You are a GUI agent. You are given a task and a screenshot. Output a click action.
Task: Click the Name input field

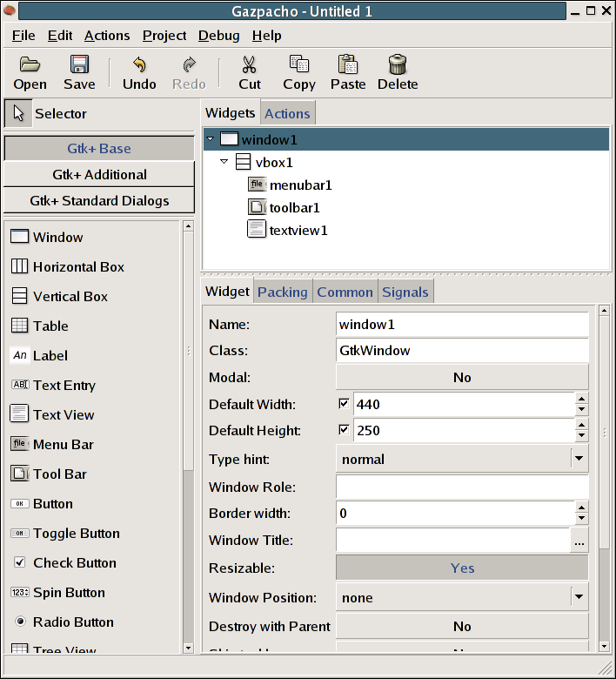[462, 325]
